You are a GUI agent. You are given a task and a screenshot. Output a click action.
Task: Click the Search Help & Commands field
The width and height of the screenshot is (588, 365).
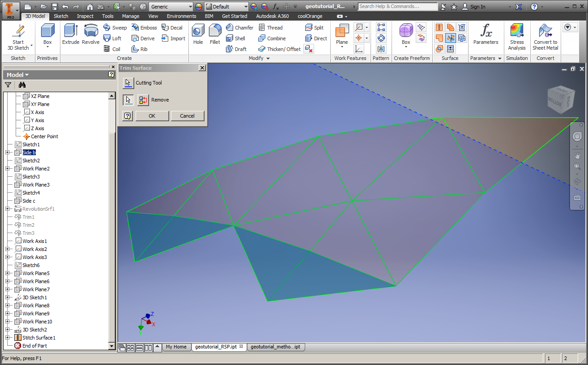point(398,7)
